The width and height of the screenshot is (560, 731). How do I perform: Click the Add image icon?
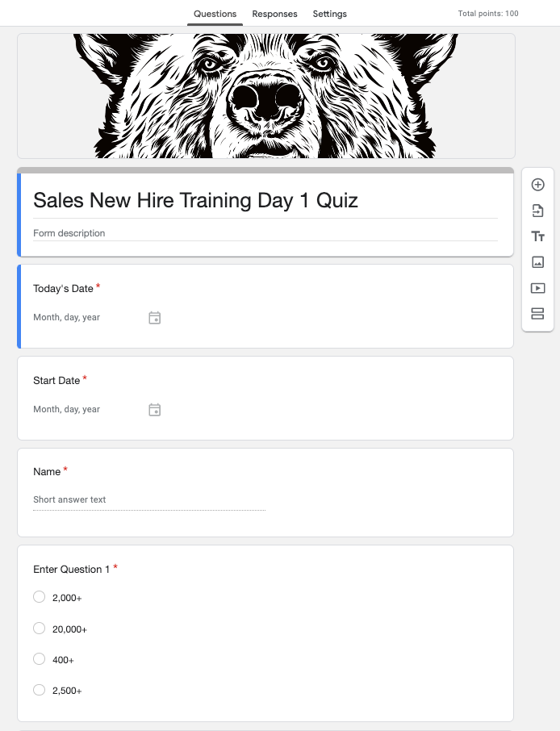537,262
